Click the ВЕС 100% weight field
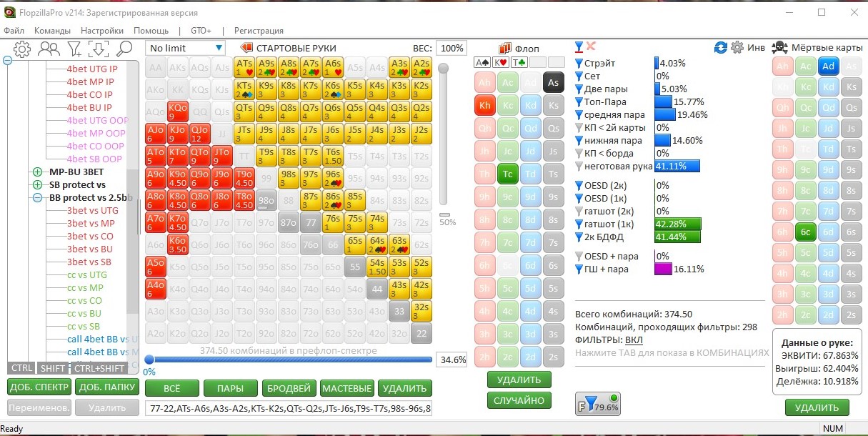Screen dimensions: 868x436 451,48
